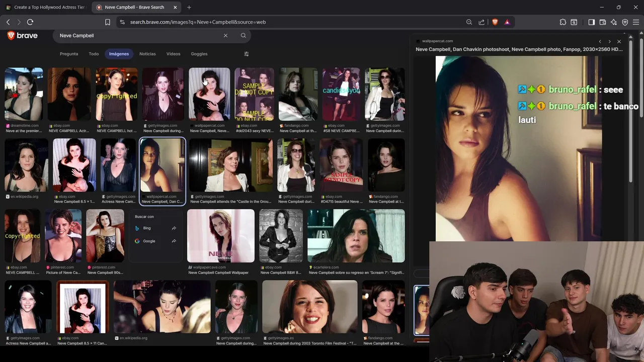Click the #dd2043 sexy NEVE ebay caption
644x362 pixels.
click(x=255, y=131)
